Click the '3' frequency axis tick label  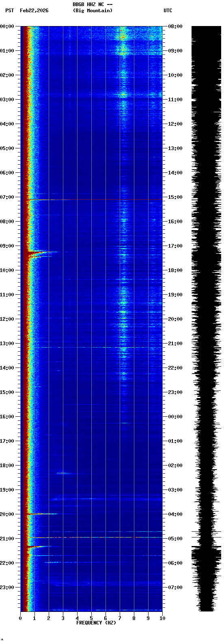pos(63,618)
